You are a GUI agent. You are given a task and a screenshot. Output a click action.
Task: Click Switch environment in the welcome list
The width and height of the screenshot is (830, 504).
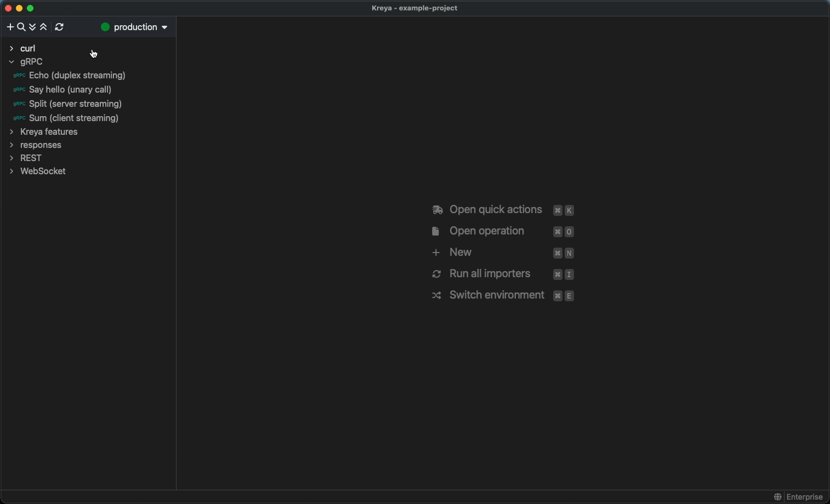[497, 295]
